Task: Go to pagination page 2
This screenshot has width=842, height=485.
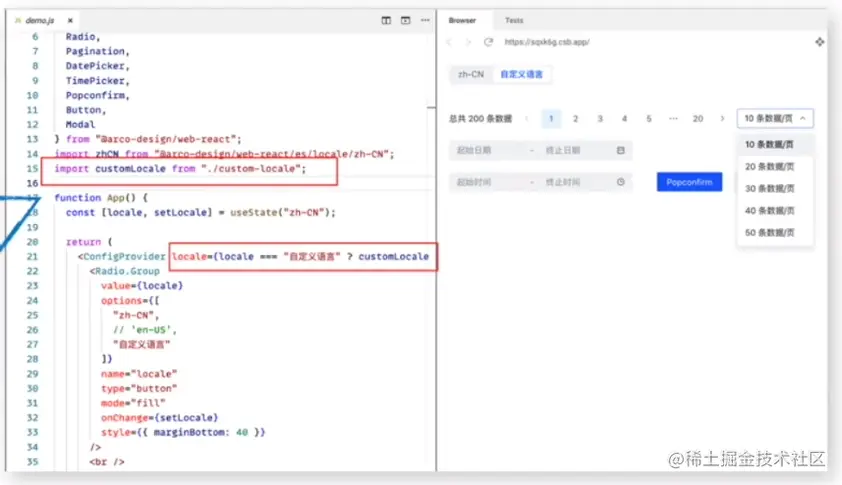Action: point(575,119)
